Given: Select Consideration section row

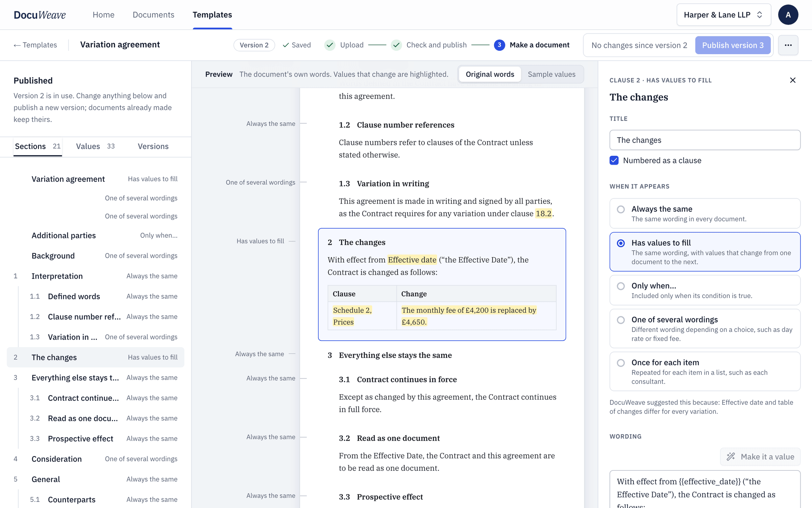Looking at the screenshot, I should (95, 459).
